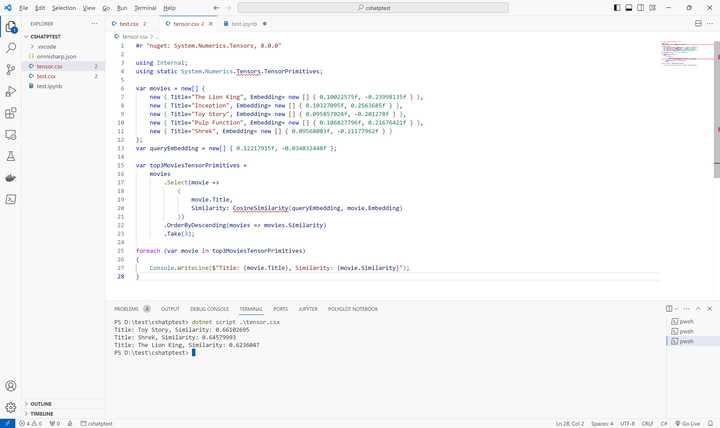
Task: Close the tensor.csx editor tab
Action: click(211, 24)
